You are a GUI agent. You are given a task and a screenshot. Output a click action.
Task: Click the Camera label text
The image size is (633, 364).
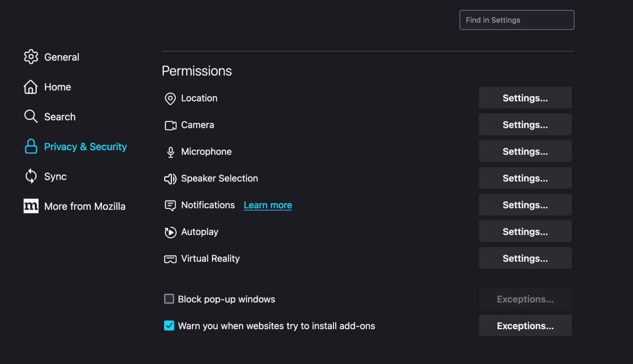coord(197,125)
